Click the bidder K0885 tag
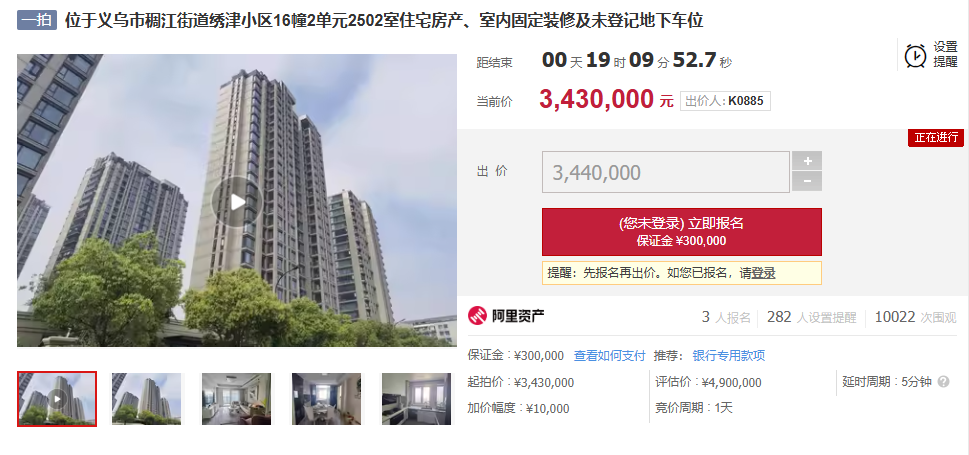This screenshot has width=969, height=455. click(726, 101)
